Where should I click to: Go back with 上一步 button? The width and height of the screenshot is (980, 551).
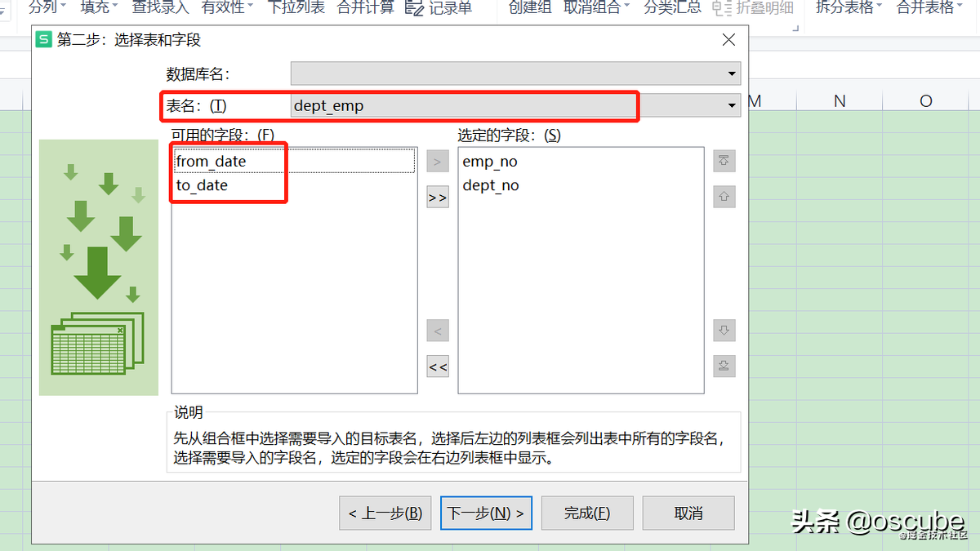[x=385, y=513]
